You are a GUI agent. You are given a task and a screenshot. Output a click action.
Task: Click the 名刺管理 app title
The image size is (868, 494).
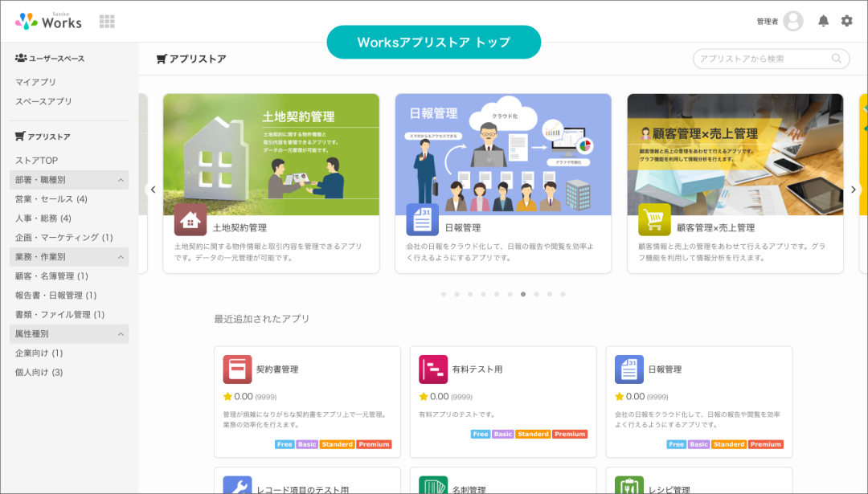(469, 489)
